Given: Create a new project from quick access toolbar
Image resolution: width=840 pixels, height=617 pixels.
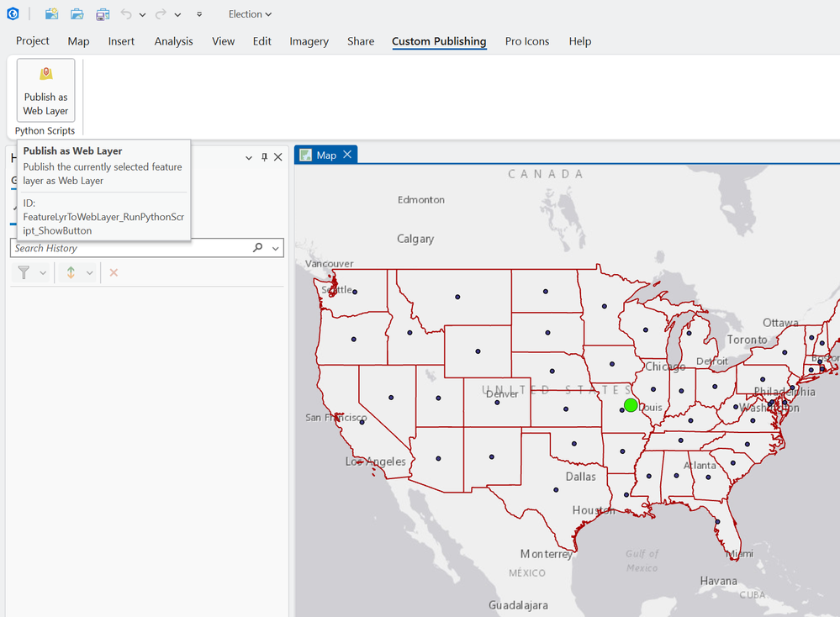Looking at the screenshot, I should [51, 14].
